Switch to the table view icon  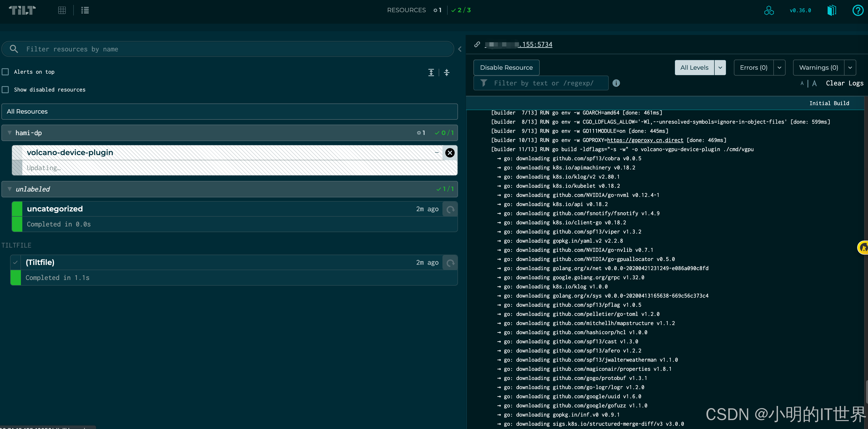click(x=62, y=10)
